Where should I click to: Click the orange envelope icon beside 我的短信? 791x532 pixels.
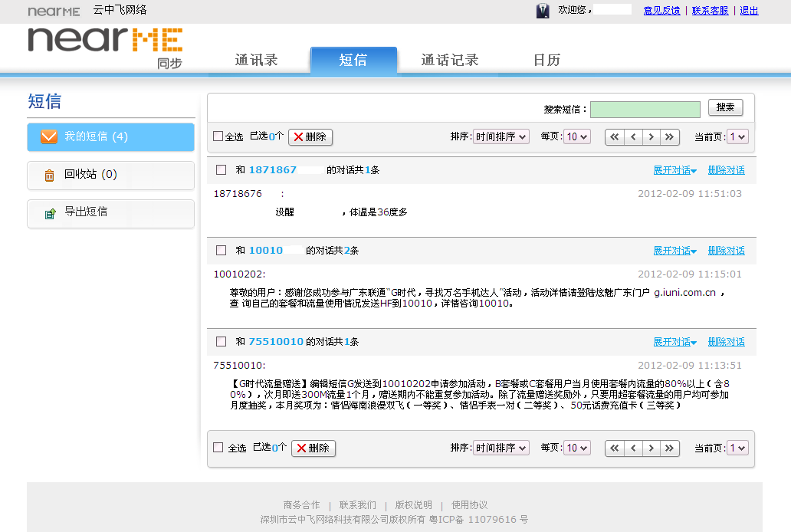pos(49,136)
